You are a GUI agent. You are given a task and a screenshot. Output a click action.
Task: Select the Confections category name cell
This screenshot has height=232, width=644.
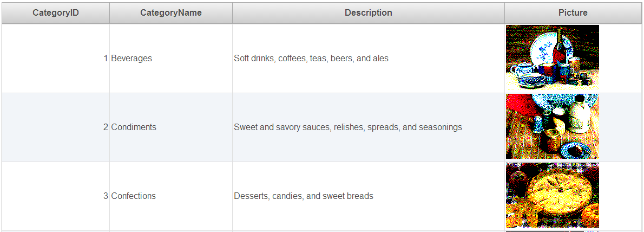171,196
